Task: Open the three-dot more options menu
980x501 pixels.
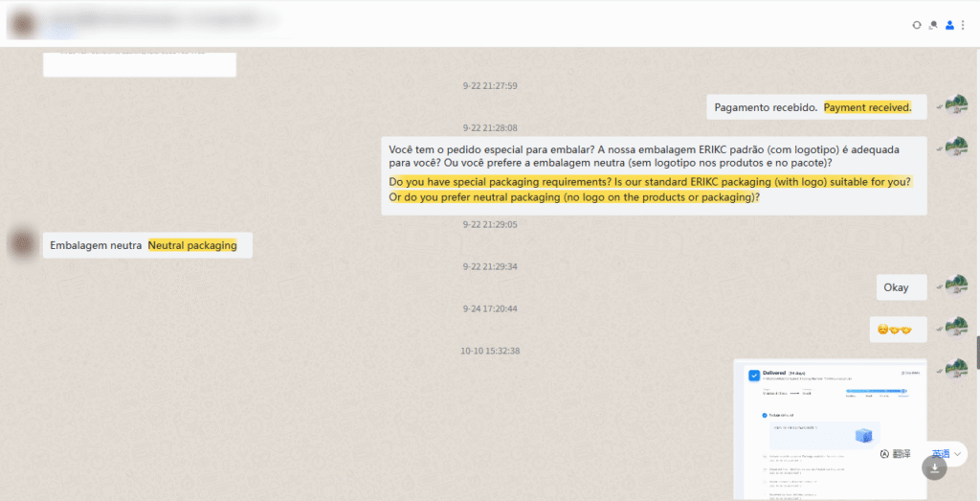Action: pyautogui.click(x=963, y=25)
